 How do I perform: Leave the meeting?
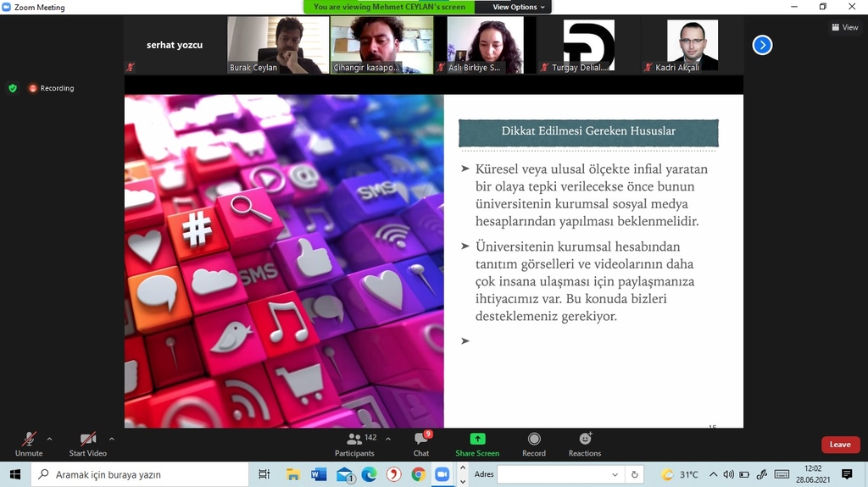tap(840, 445)
